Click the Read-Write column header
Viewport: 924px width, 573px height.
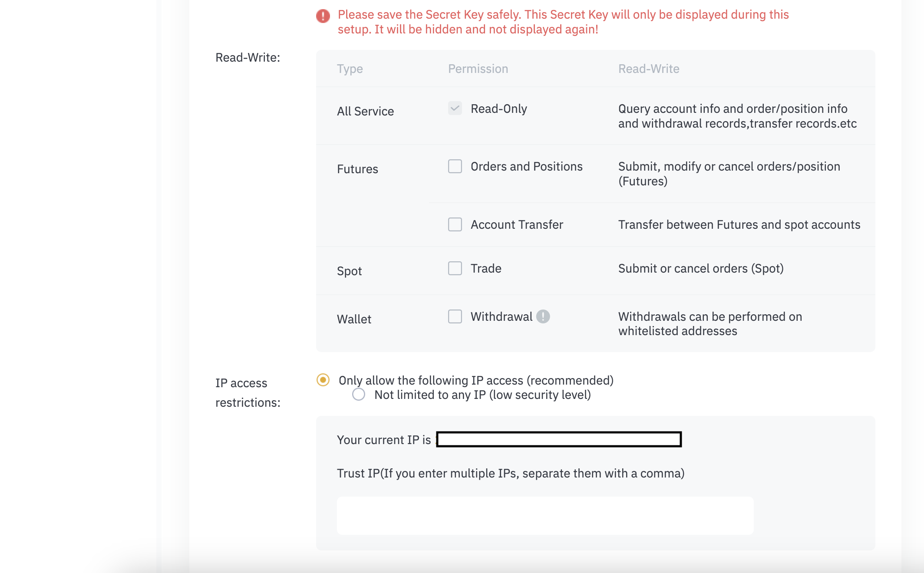[648, 69]
